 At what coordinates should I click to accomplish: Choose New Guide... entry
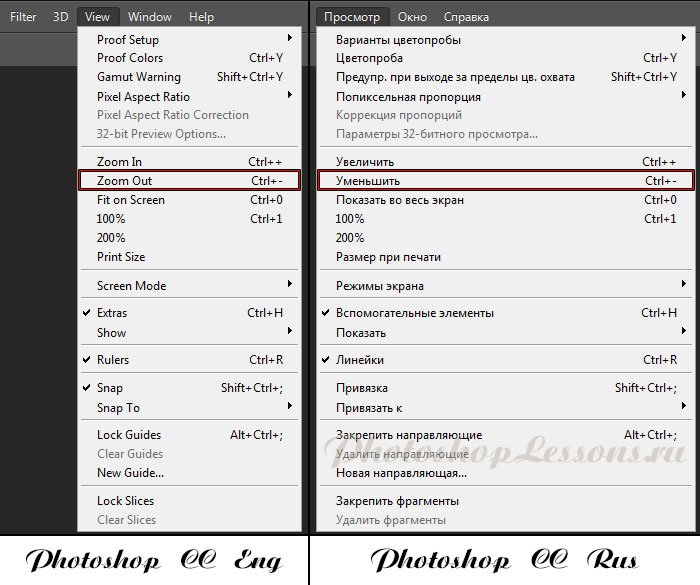coord(189,472)
